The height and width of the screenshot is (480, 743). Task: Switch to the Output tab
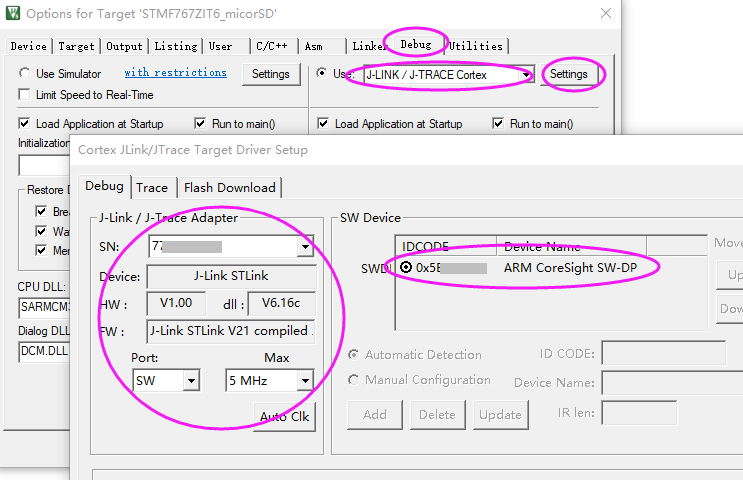[x=124, y=46]
